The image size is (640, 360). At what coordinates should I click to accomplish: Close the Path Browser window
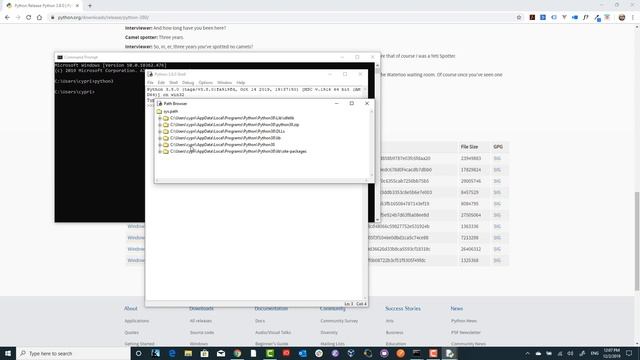click(x=367, y=103)
